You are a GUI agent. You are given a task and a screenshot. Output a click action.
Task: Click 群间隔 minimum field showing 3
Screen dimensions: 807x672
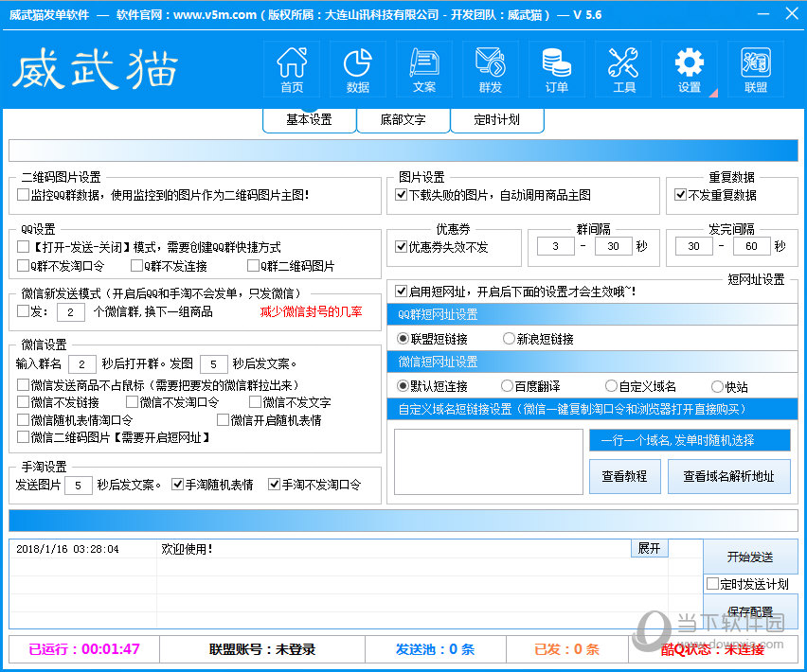tap(556, 246)
